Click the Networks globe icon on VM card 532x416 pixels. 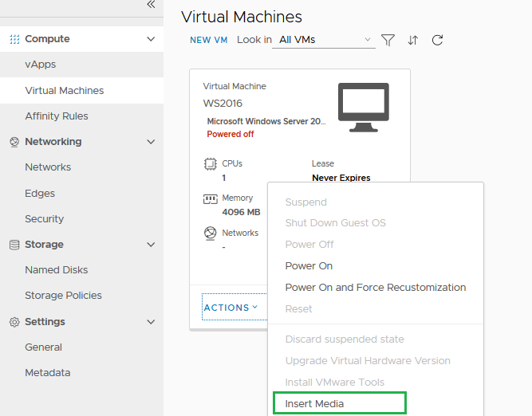point(210,234)
